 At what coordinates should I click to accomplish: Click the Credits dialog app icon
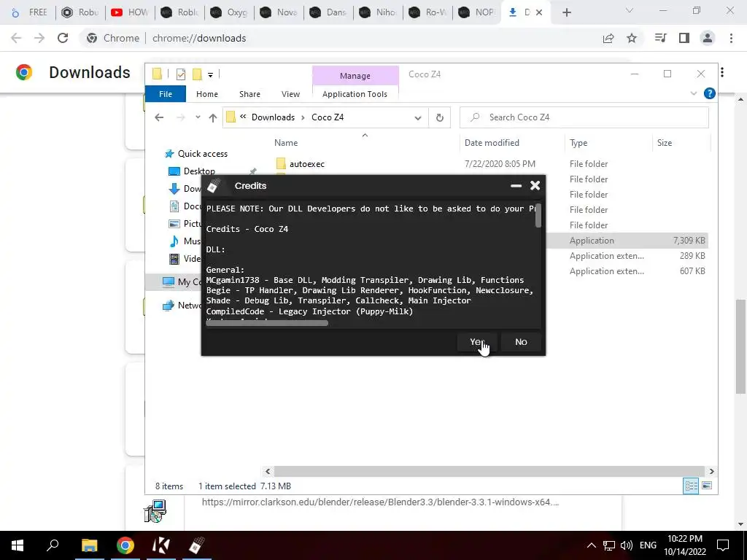pos(214,186)
